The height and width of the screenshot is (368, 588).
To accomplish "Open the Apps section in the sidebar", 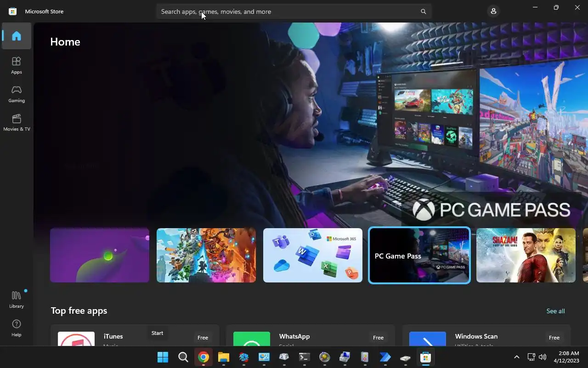I will point(17,65).
